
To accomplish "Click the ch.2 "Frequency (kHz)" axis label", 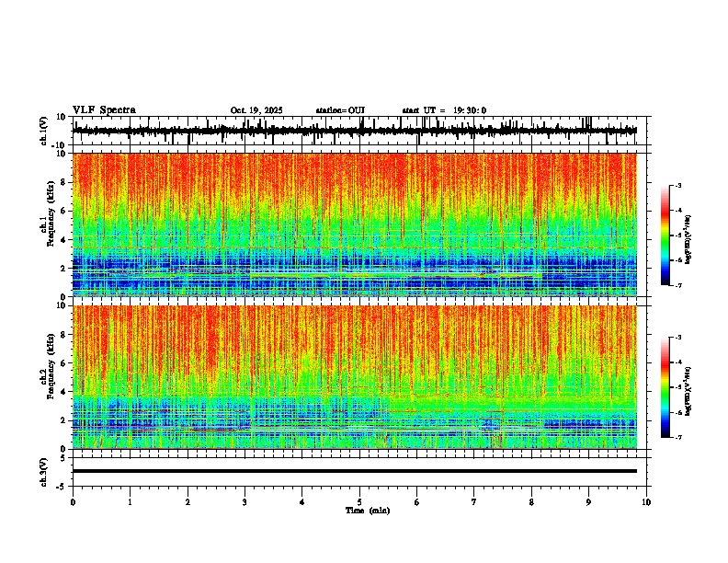I will tap(51, 366).
